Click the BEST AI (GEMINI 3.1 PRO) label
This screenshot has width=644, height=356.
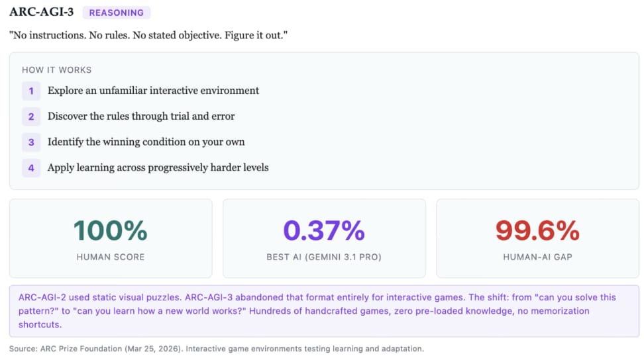324,257
